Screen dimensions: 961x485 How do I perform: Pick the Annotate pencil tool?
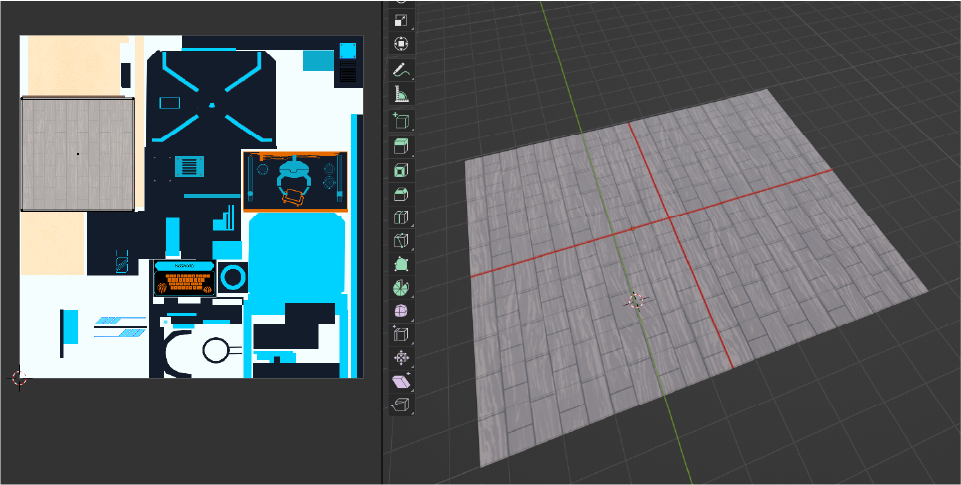tap(401, 71)
